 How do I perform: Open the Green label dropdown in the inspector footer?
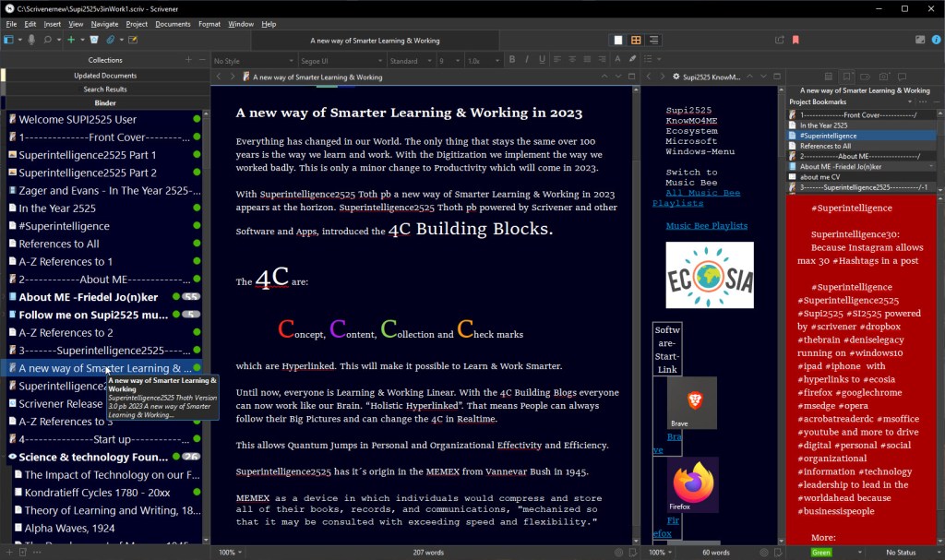click(827, 552)
